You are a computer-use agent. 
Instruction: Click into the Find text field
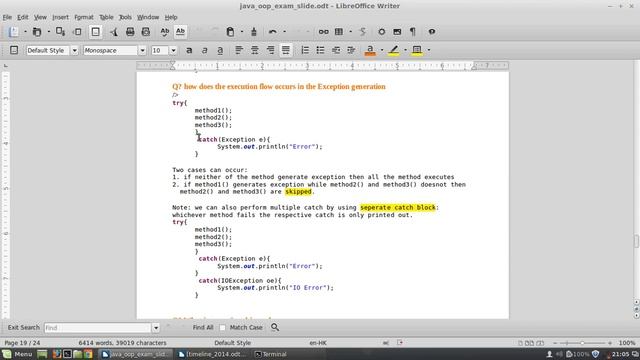click(98, 327)
